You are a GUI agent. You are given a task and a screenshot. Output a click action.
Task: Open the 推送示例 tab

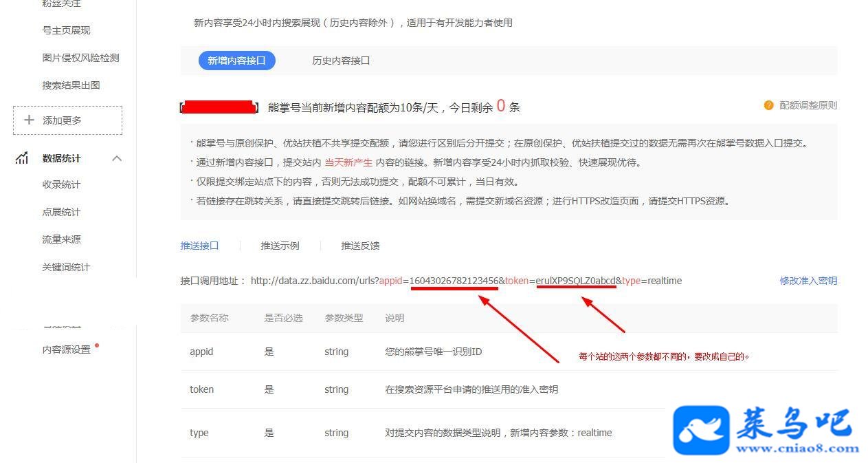280,246
